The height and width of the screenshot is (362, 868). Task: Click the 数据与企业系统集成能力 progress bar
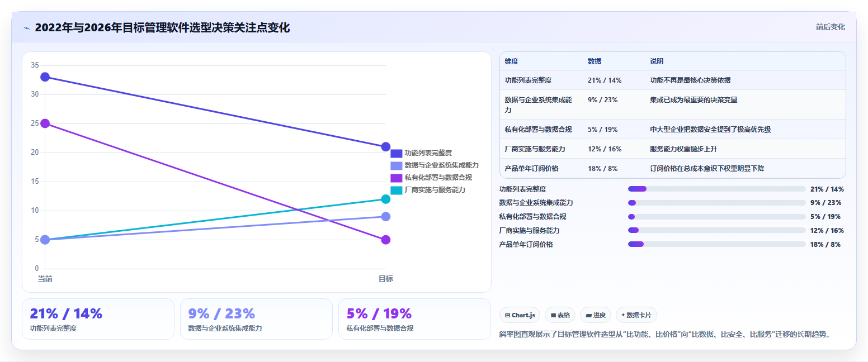(x=716, y=203)
